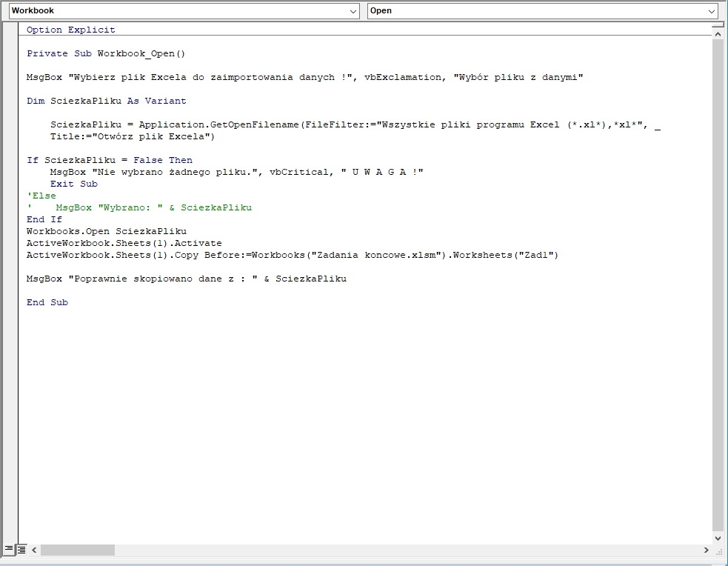Switch to Procedure View icon
This screenshot has width=728, height=566.
(x=8, y=549)
